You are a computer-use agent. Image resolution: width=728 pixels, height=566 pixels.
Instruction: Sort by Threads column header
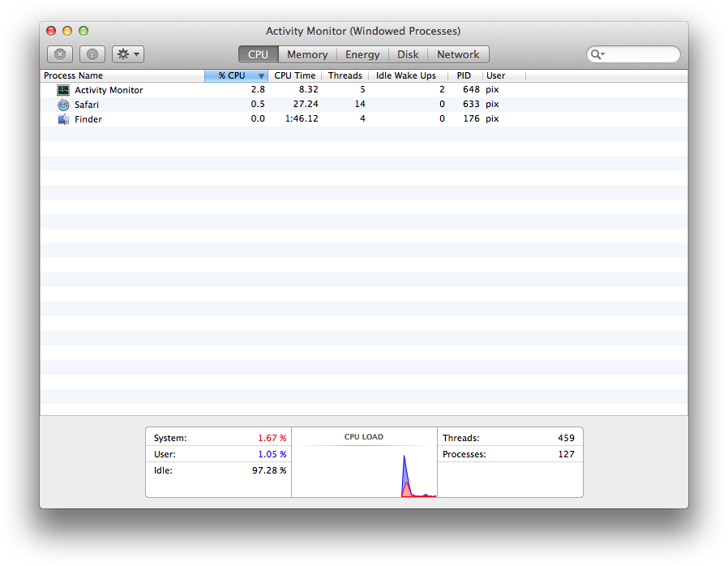[x=345, y=75]
